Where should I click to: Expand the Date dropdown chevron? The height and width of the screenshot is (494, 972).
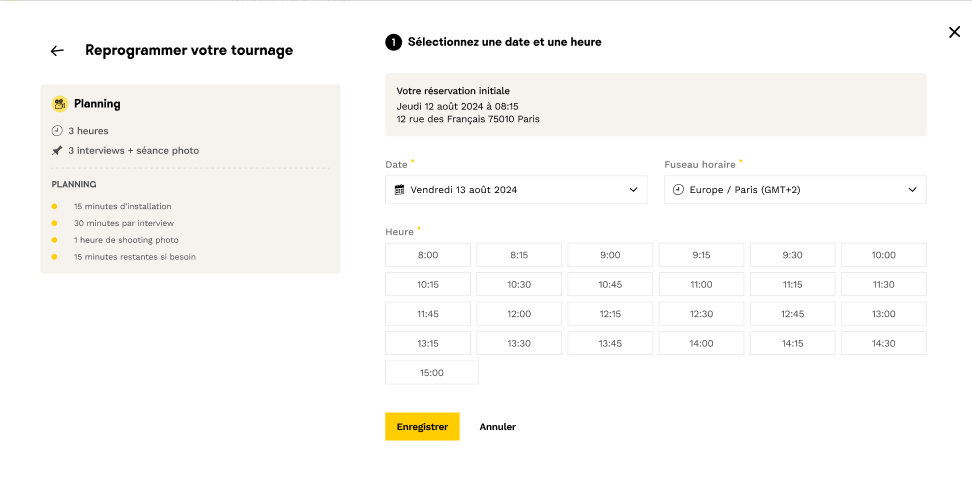tap(633, 189)
